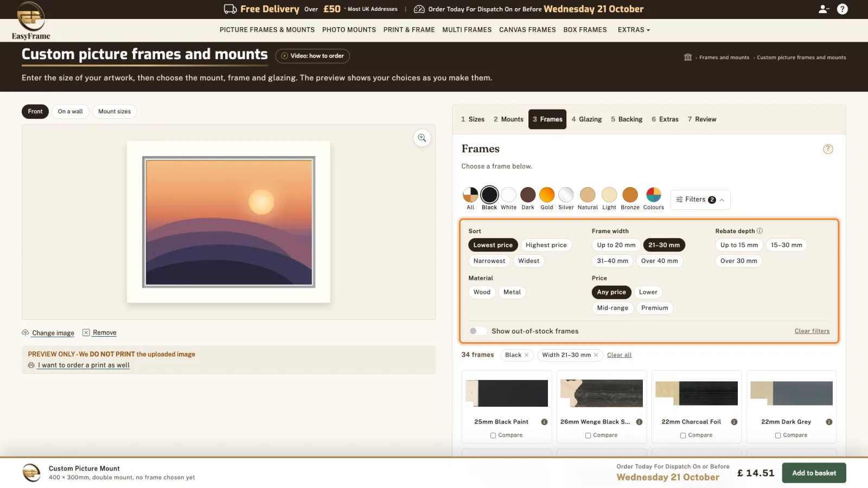This screenshot has height=488, width=868.
Task: Click Add to basket
Action: [814, 473]
